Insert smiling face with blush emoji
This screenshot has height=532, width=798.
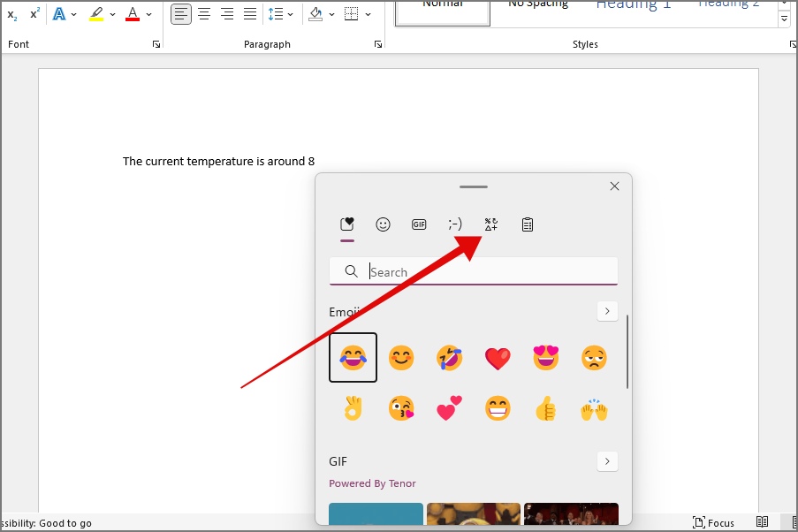[401, 357]
